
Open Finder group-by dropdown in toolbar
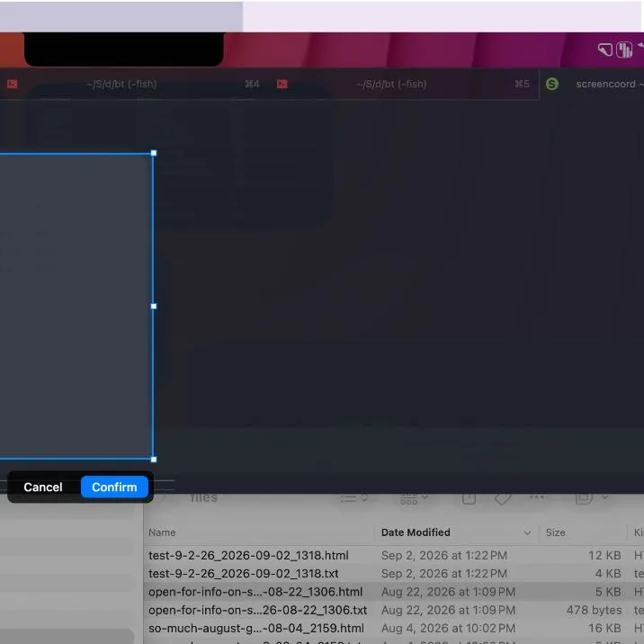(x=414, y=498)
